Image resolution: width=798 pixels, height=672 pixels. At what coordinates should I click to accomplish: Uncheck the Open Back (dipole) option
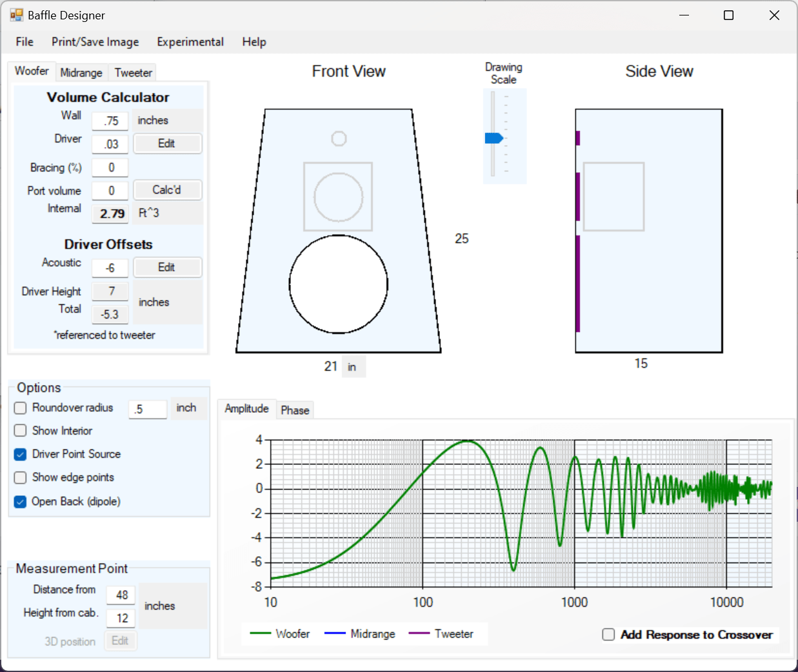[21, 502]
